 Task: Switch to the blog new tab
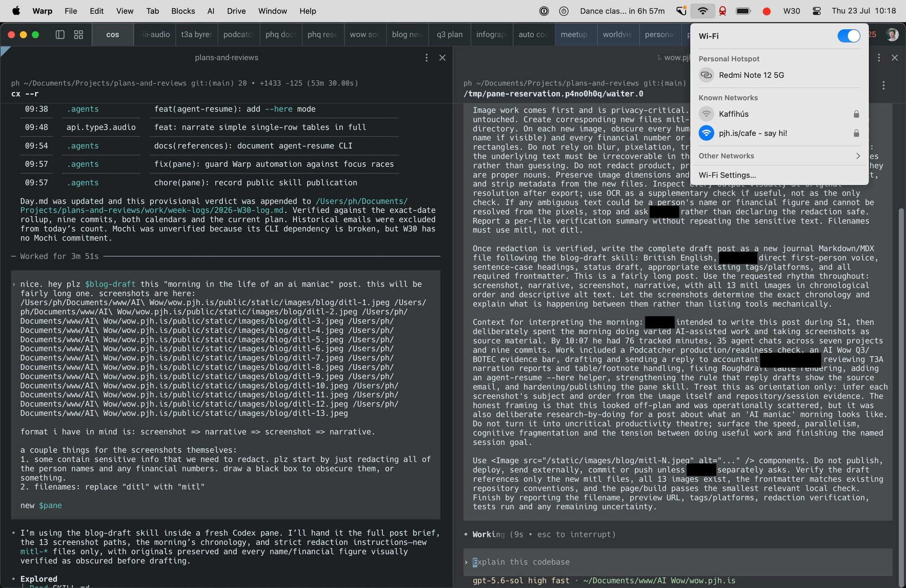point(407,34)
